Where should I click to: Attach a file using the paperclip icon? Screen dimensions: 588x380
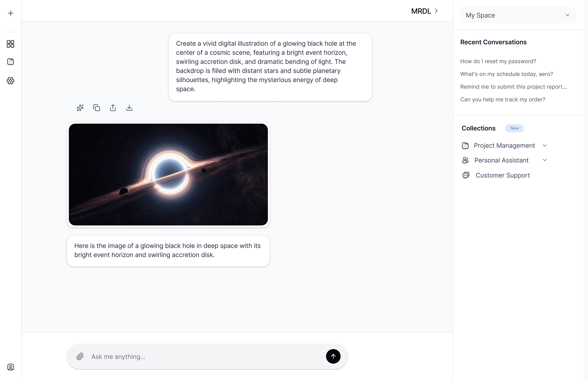[80, 356]
